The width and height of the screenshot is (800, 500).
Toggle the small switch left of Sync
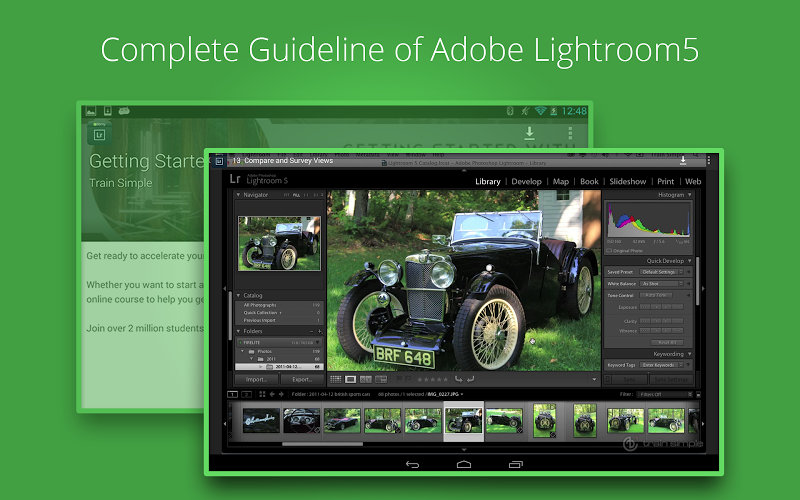pos(608,379)
